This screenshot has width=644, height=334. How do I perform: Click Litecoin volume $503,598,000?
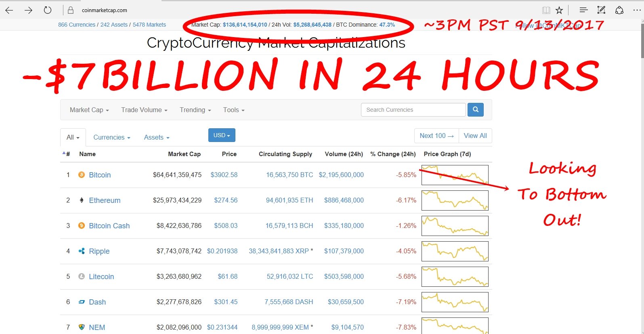[344, 276]
